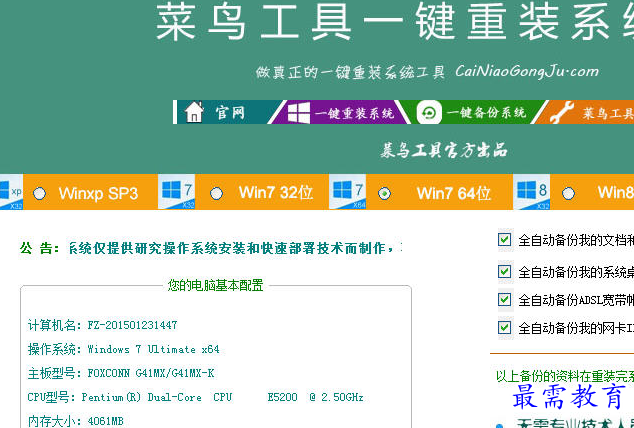Select Winxp SP3 radio button
The height and width of the screenshot is (428, 634).
coord(39,194)
